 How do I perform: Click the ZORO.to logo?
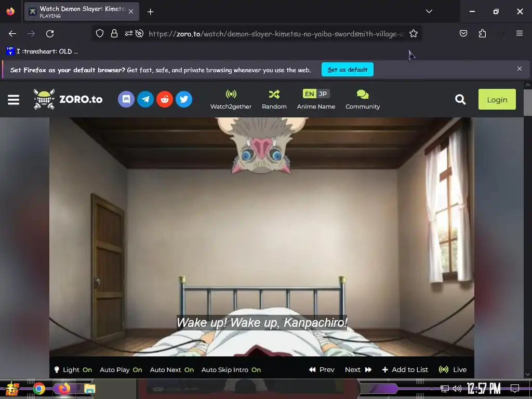(68, 99)
